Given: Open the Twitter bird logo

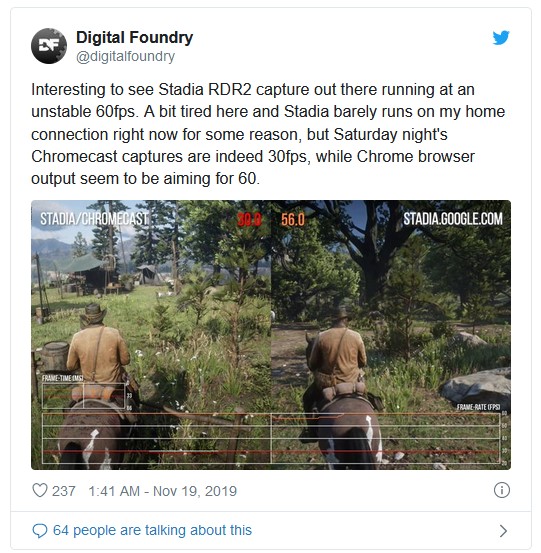Looking at the screenshot, I should point(501,38).
